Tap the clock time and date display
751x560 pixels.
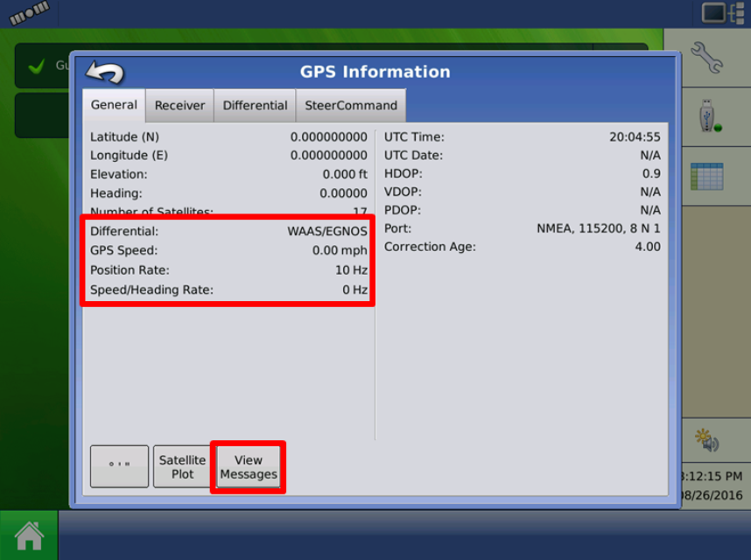coord(711,486)
